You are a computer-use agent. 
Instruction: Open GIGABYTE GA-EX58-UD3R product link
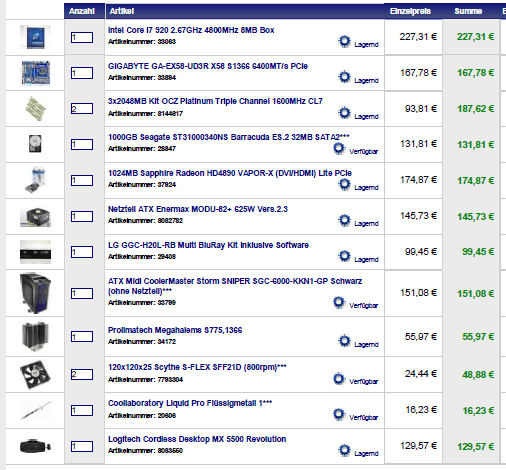tap(208, 66)
